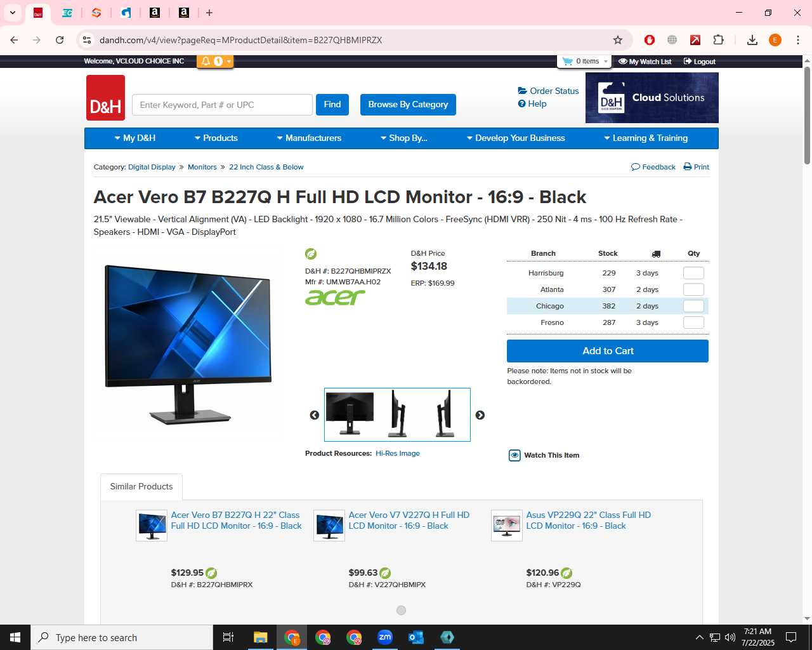This screenshot has width=812, height=650.
Task: Click next image carousel arrow
Action: 480,415
